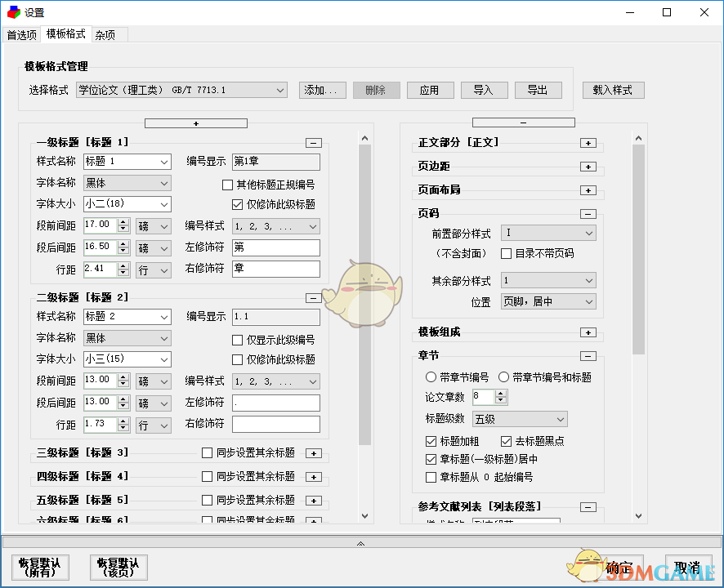Check the 其他标题正规编号 checkbox
Viewport: 724px width, 588px height.
coord(226,185)
